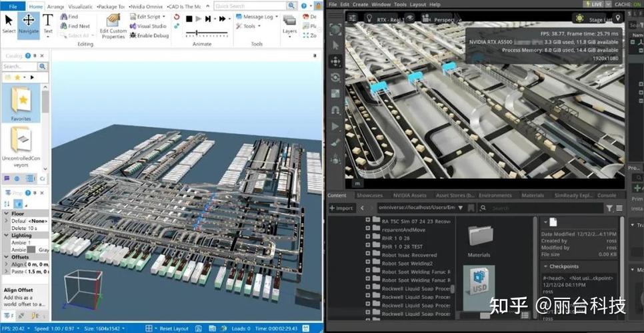Viewport: 644px width, 333px height.
Task: Select the Omniverse arrow selection tool
Action: pos(335,45)
